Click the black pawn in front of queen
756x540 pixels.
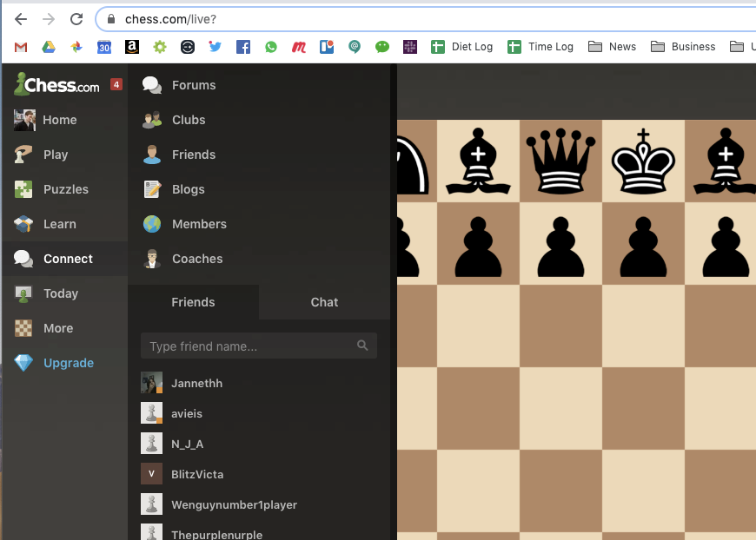pyautogui.click(x=560, y=247)
